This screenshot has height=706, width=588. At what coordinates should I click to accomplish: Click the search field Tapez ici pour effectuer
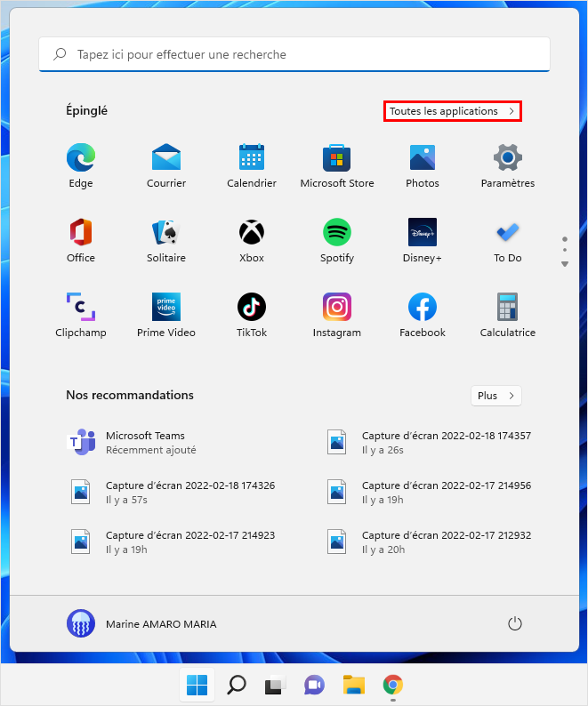point(294,54)
